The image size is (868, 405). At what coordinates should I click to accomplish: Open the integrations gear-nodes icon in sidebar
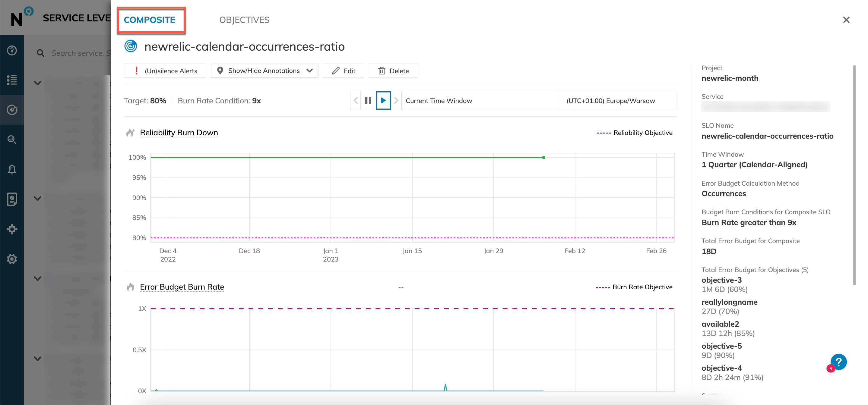coord(12,229)
